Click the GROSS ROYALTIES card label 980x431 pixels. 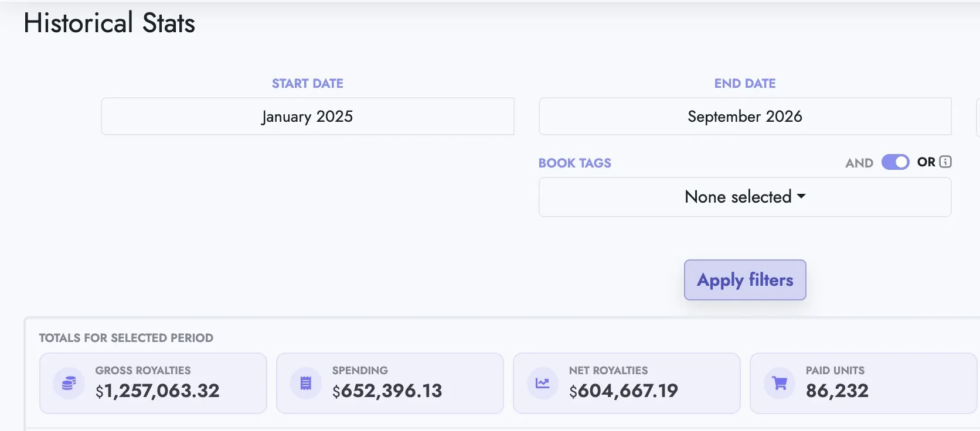143,371
